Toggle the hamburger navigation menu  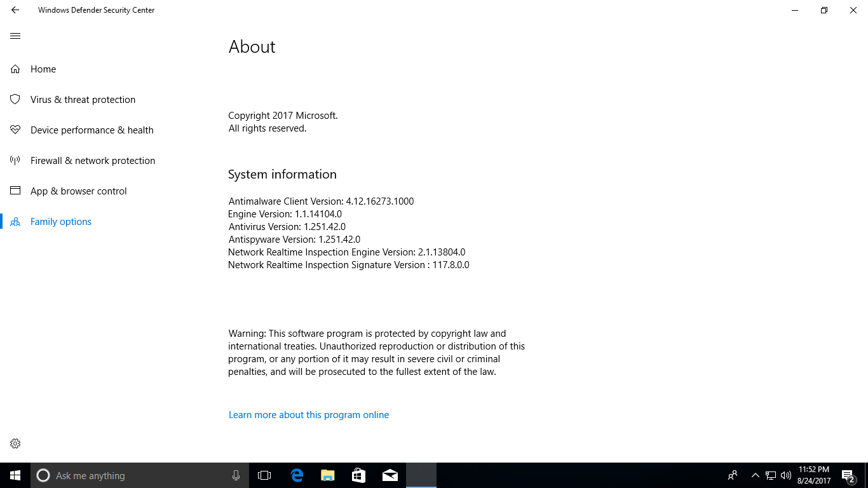coord(15,36)
